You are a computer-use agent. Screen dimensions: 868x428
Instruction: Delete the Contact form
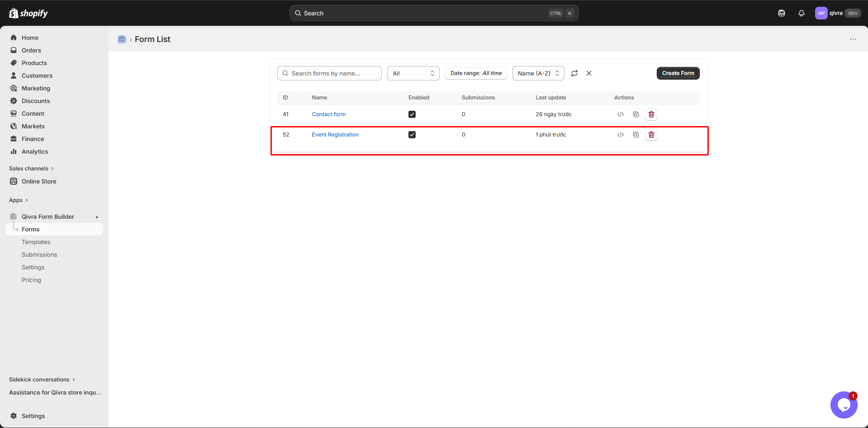tap(651, 114)
